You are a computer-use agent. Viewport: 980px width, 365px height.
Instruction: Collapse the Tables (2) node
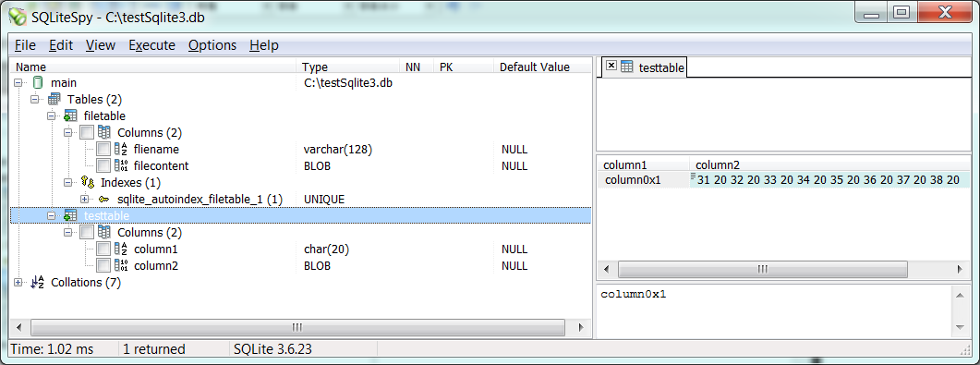(35, 100)
